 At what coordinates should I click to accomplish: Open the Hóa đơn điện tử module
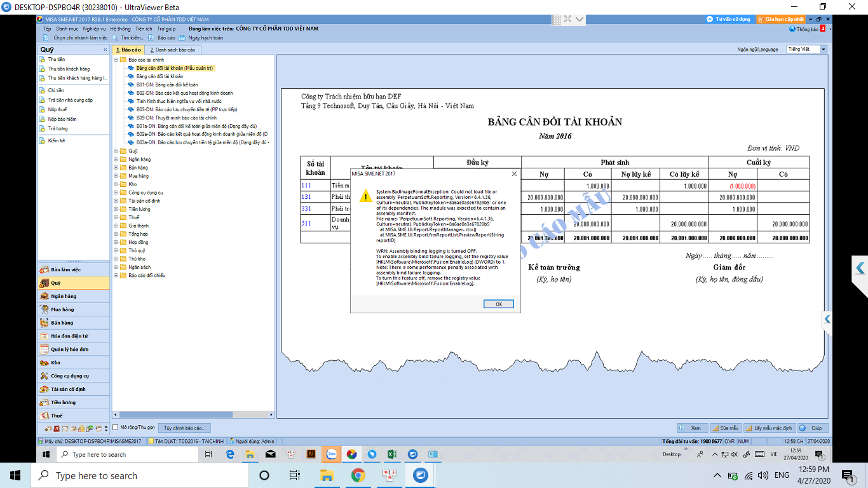74,336
